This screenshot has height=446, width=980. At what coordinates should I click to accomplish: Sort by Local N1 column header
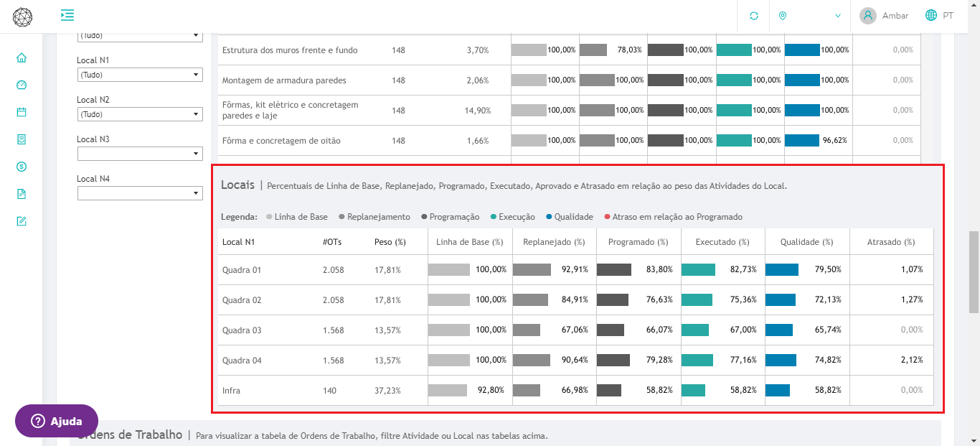pos(238,242)
